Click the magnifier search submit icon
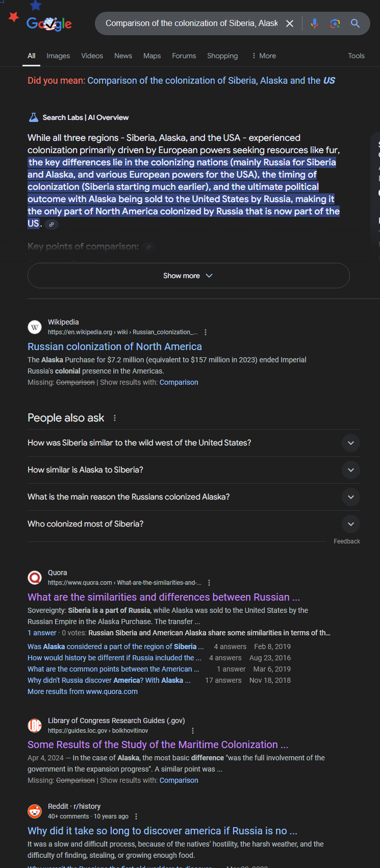This screenshot has height=868, width=380. [356, 23]
